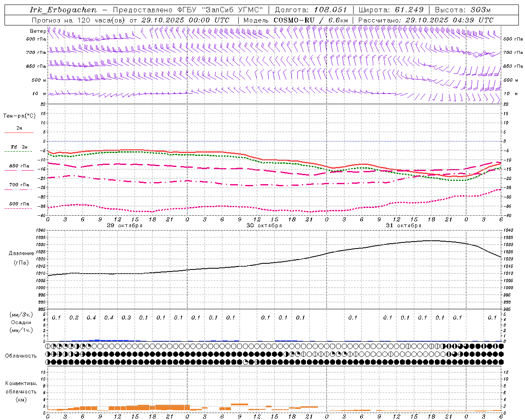Click 1010 on the left pressure axis
The height and width of the screenshot is (420, 525).
pos(41,274)
